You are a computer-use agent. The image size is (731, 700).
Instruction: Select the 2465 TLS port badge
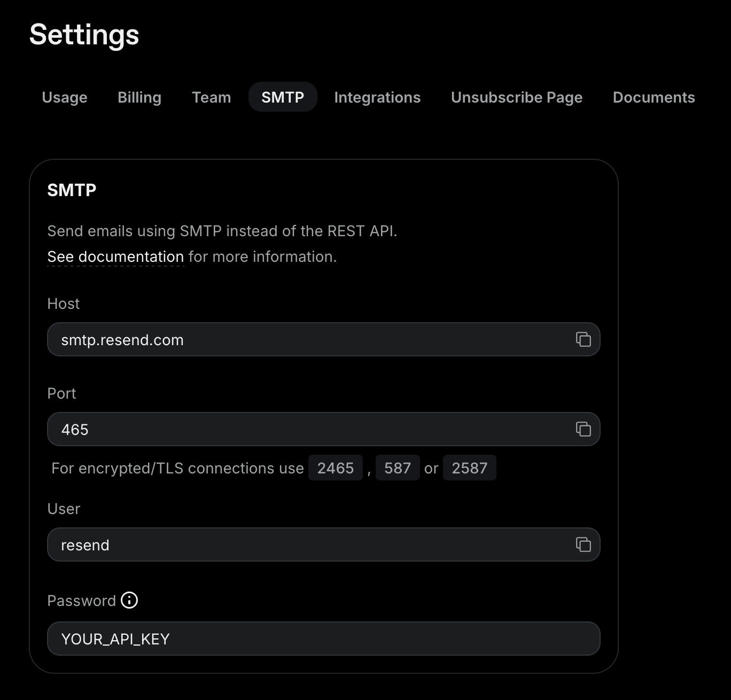point(336,468)
